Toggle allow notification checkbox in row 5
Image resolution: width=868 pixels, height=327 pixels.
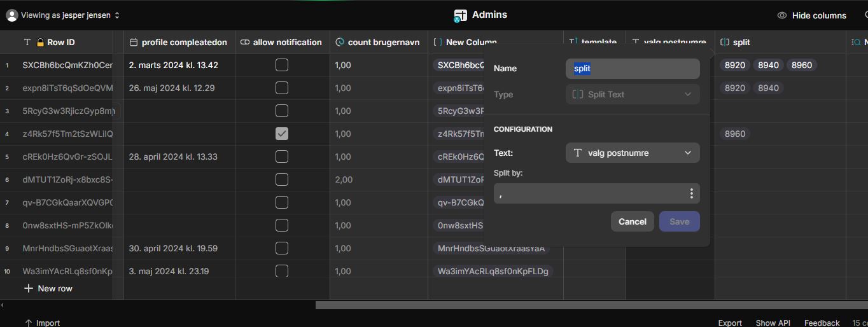(x=282, y=157)
